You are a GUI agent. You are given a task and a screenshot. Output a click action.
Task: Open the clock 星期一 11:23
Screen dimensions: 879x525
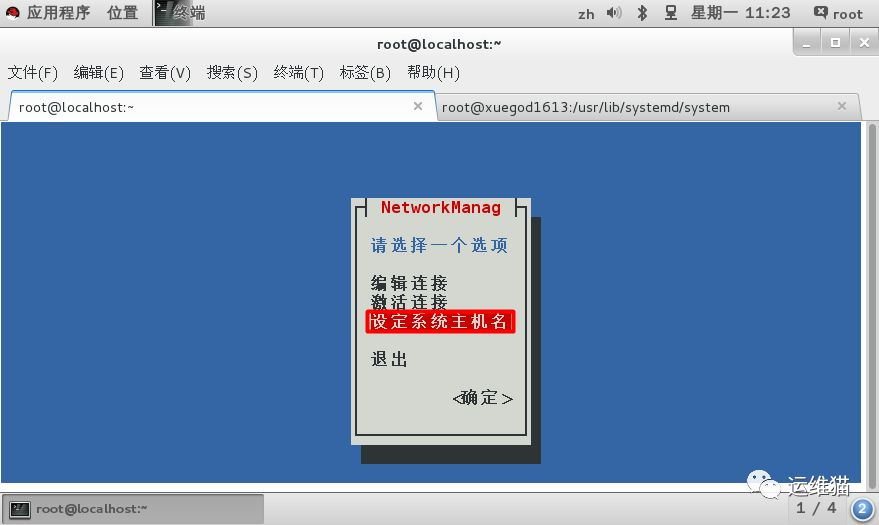741,13
